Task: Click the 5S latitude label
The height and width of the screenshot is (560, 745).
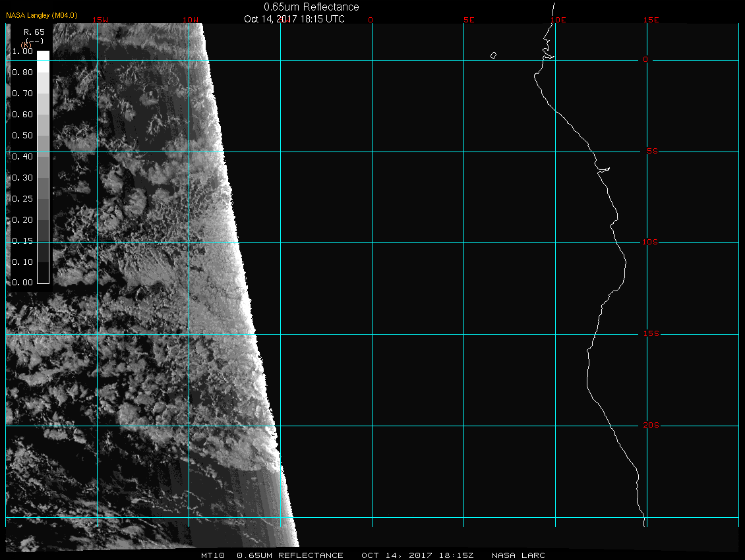Action: pos(652,151)
